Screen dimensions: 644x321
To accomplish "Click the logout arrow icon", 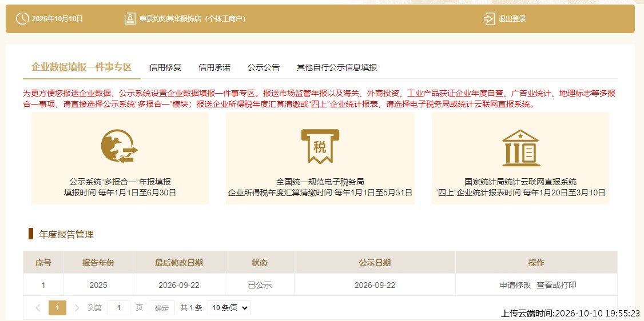I will (489, 18).
